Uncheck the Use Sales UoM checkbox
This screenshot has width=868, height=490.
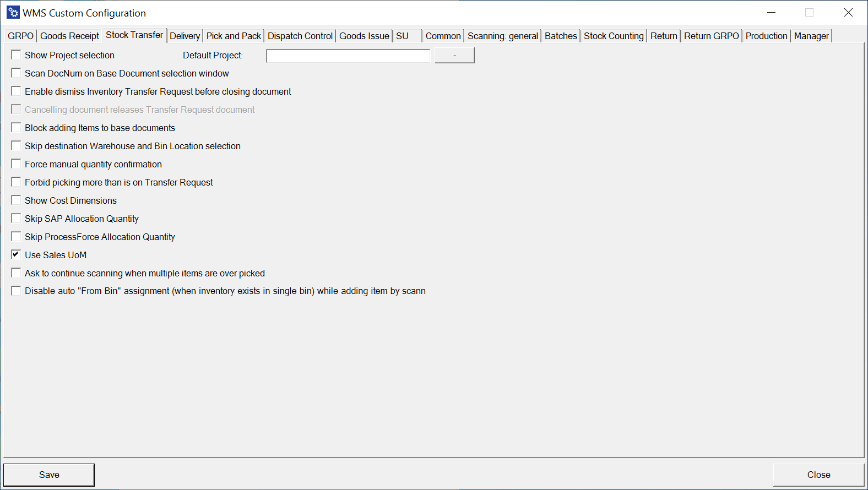click(x=17, y=255)
